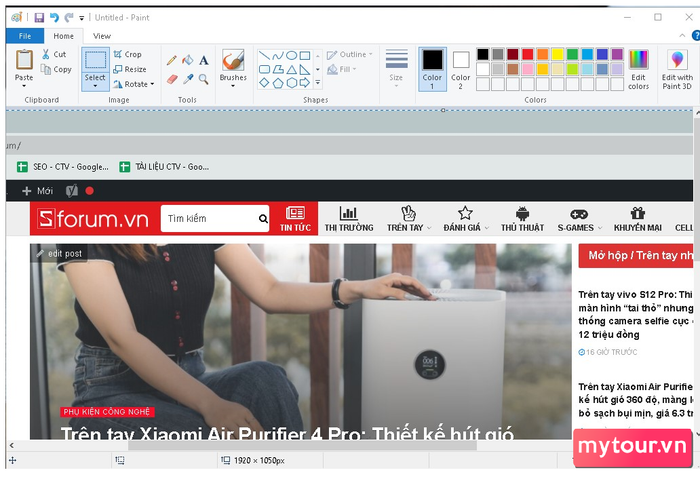Select the Fill with color bucket

tap(188, 60)
